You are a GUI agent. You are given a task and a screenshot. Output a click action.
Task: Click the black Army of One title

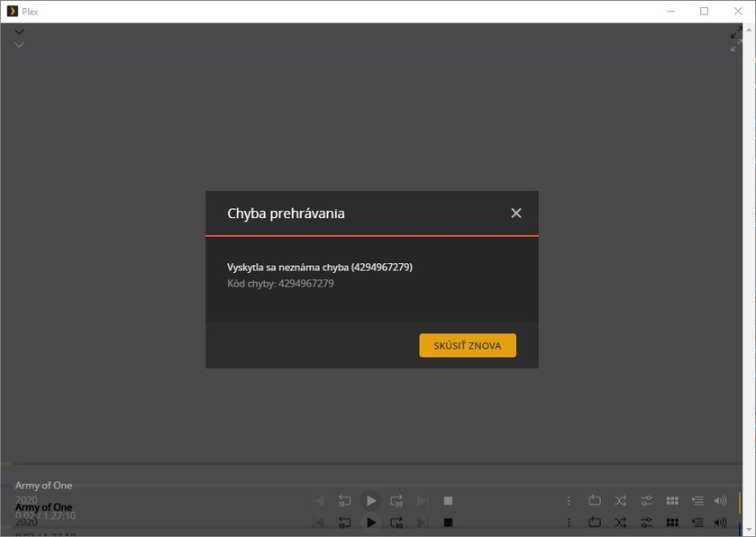coord(43,507)
